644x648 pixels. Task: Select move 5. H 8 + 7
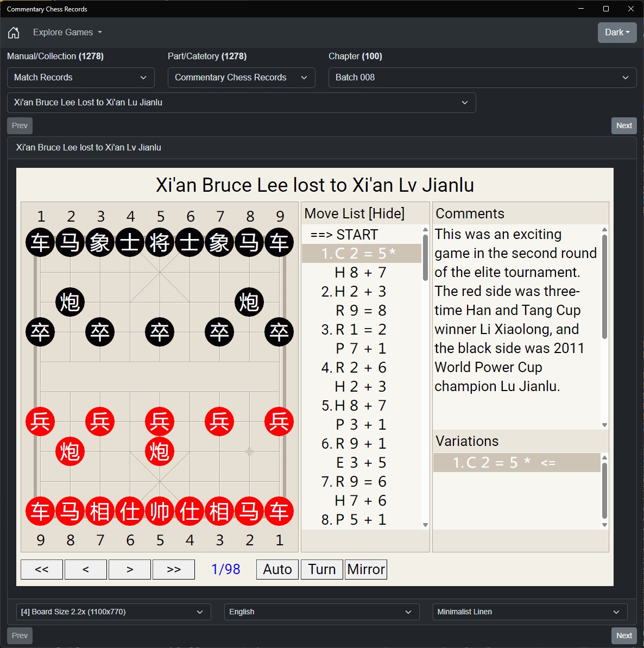point(362,405)
